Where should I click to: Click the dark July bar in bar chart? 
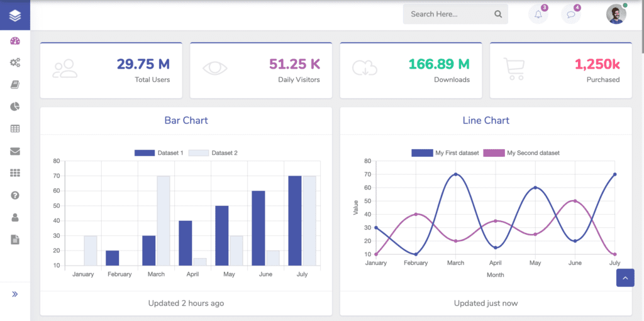point(295,221)
